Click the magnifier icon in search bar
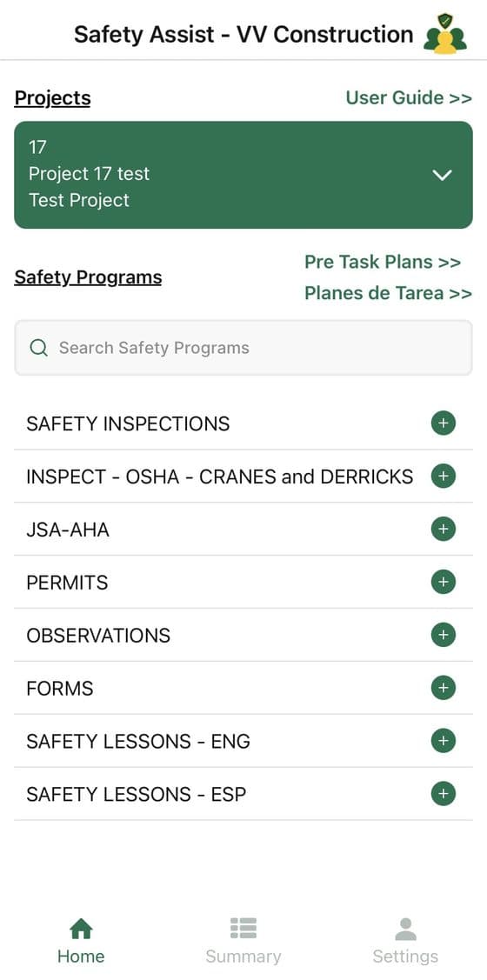The width and height of the screenshot is (487, 980). pos(39,348)
